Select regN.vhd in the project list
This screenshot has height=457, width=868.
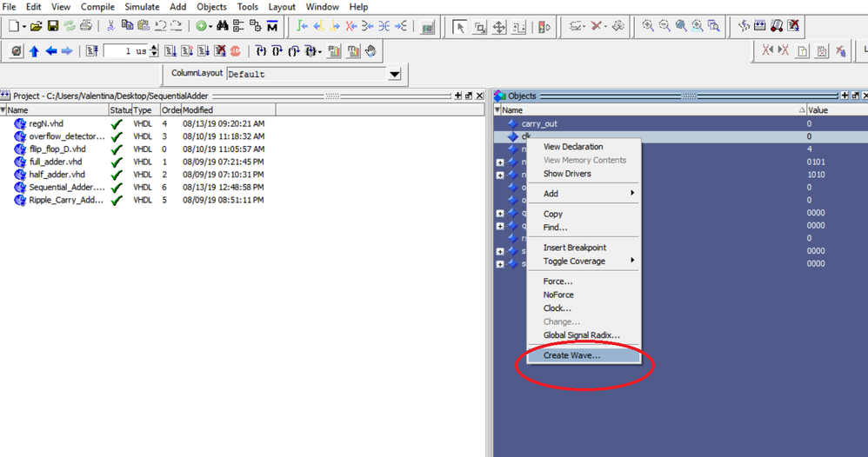pyautogui.click(x=46, y=123)
